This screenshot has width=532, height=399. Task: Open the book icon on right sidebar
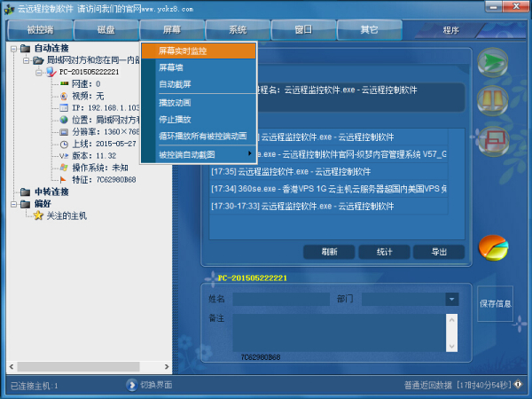(493, 101)
